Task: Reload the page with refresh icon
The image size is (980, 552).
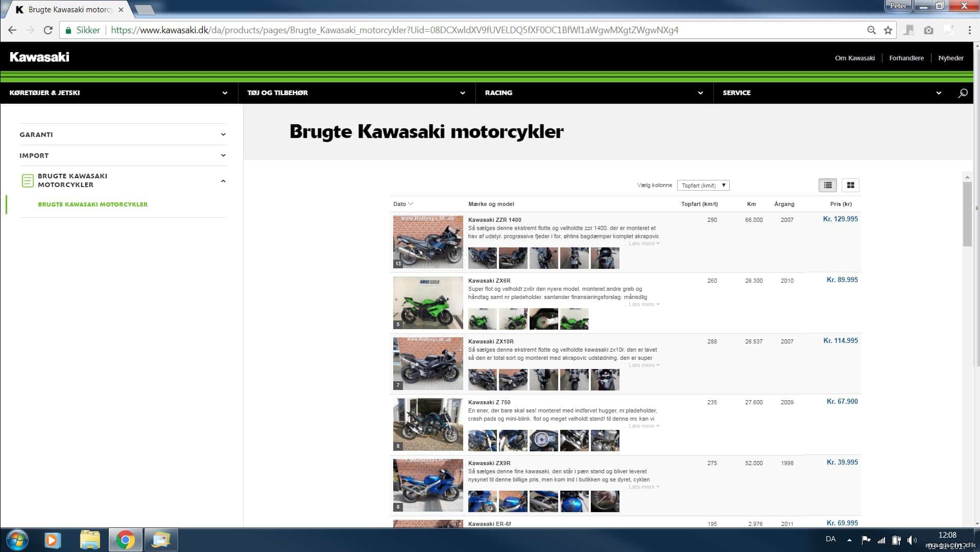Action: (48, 30)
